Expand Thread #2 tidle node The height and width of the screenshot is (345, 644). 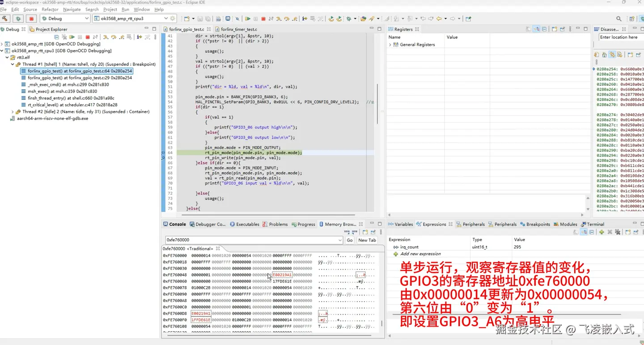point(13,112)
